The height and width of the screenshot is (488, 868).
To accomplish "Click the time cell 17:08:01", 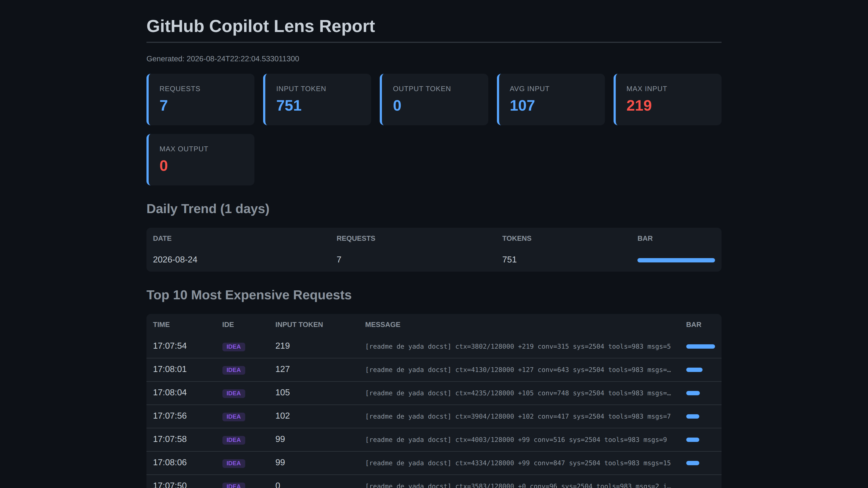I will click(x=170, y=369).
